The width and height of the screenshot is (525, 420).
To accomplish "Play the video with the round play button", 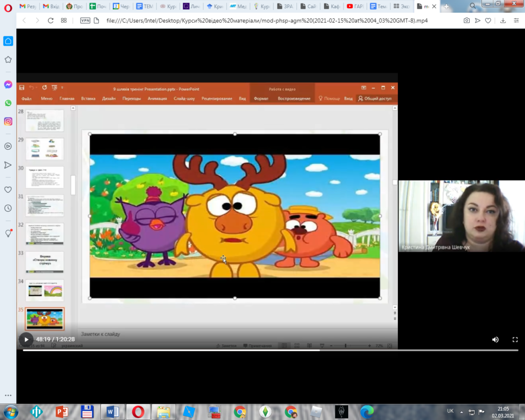I will coord(26,339).
